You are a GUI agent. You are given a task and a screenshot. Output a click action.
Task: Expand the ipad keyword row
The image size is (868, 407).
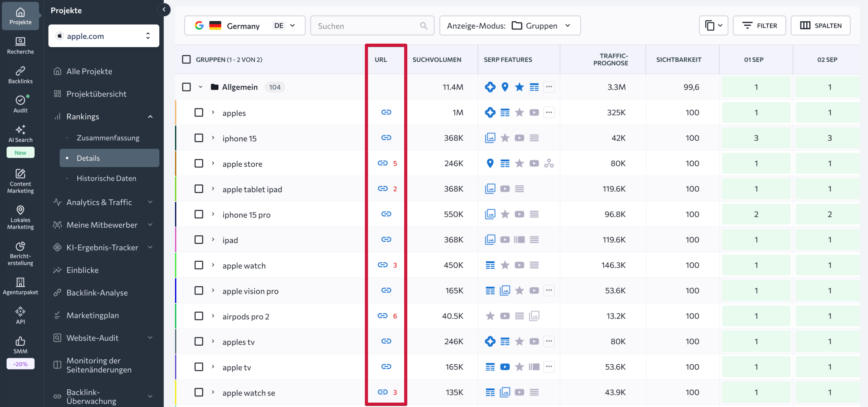tap(213, 240)
